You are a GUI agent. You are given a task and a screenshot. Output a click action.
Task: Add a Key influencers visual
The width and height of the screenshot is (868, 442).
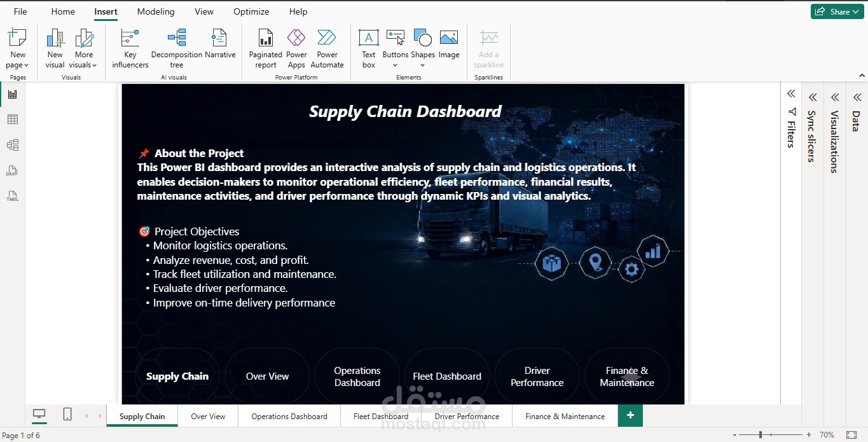point(130,48)
